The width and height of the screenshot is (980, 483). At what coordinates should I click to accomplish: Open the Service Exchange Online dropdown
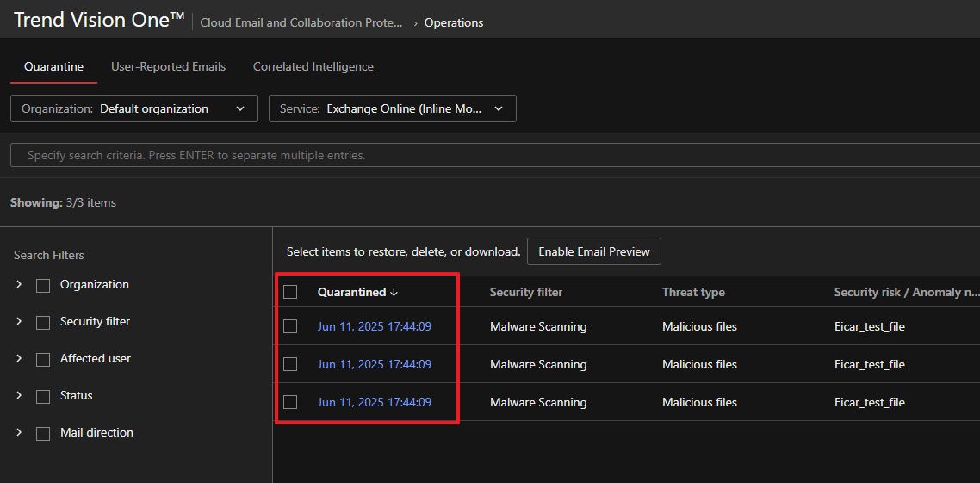393,108
